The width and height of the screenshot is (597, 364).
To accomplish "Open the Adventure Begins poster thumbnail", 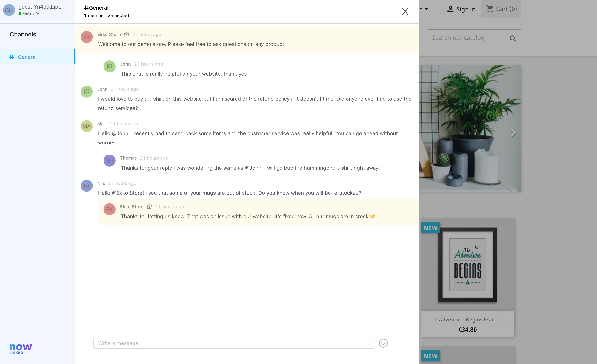I will pos(467,265).
